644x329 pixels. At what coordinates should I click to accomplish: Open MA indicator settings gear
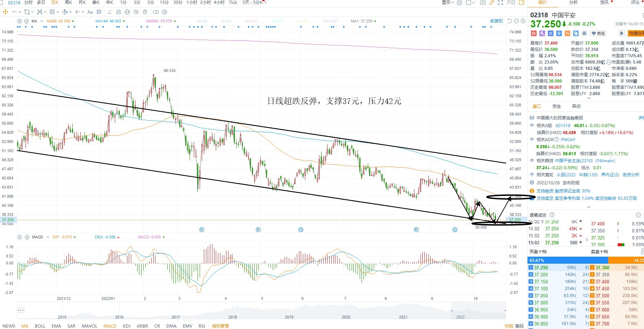19,21
